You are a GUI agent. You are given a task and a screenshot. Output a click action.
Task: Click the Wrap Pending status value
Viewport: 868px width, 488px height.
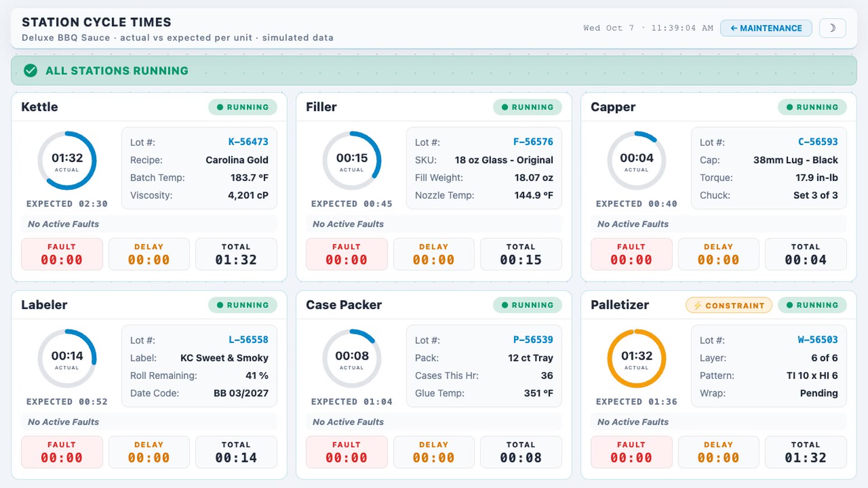pos(819,393)
